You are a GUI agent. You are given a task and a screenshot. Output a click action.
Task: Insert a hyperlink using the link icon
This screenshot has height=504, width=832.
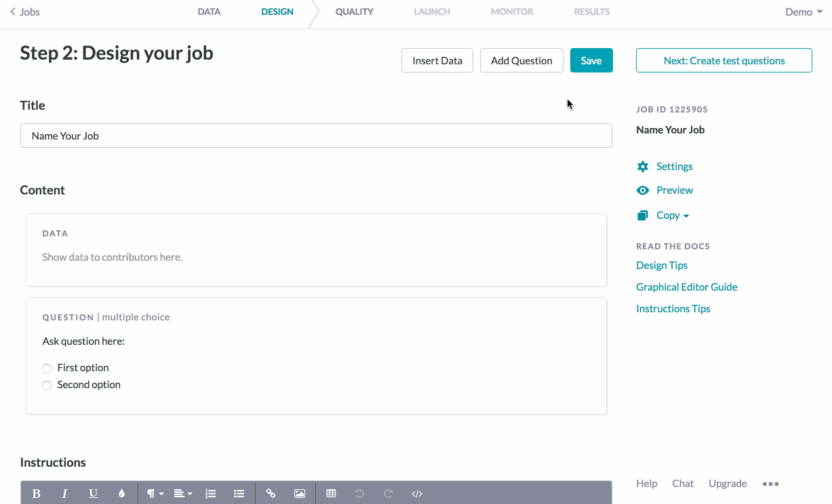[271, 494]
